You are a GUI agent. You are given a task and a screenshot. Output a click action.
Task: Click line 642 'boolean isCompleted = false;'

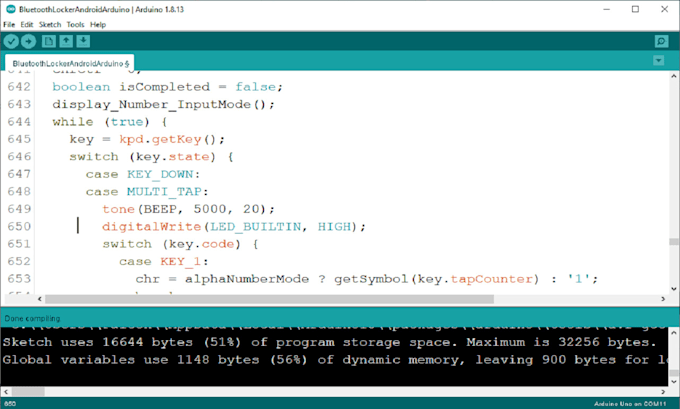(167, 87)
